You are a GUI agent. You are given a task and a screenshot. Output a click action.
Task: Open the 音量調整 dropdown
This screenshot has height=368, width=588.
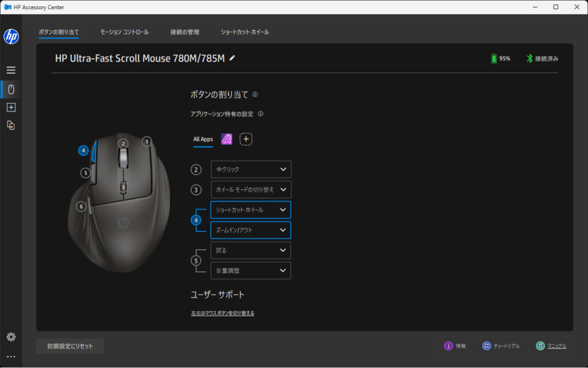(x=251, y=271)
